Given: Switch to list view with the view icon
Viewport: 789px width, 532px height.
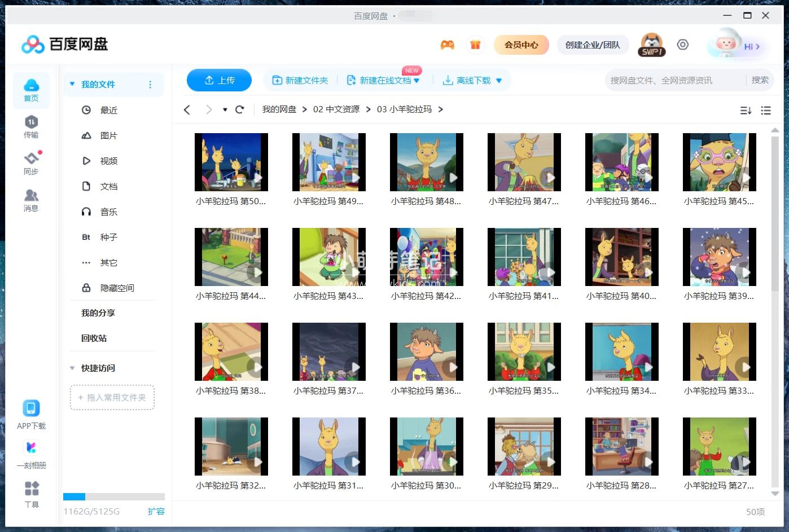Looking at the screenshot, I should (766, 110).
